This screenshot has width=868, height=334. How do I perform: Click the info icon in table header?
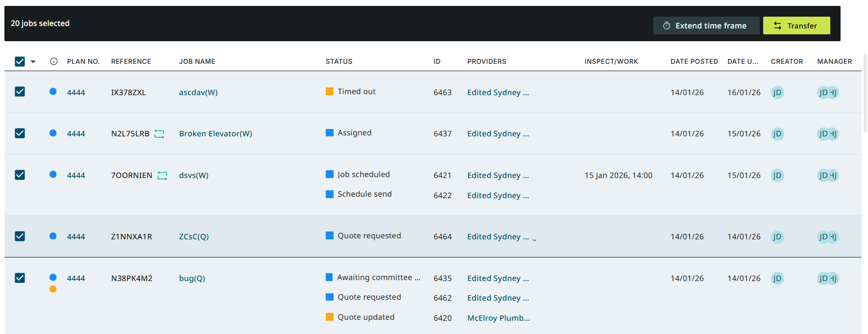[x=54, y=61]
